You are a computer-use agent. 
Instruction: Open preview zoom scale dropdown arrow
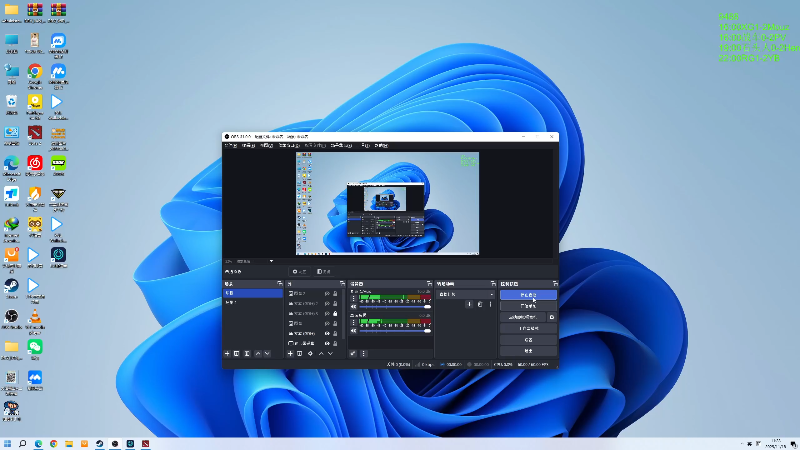click(271, 261)
